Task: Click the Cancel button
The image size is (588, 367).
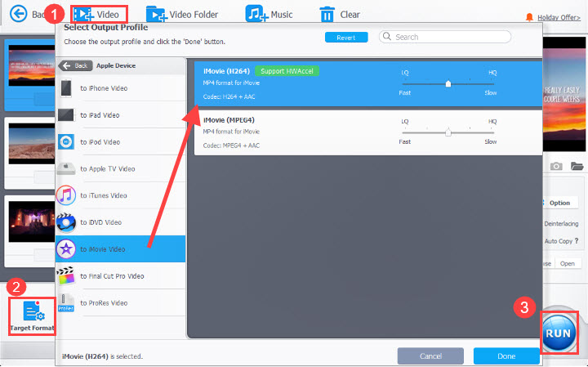Action: (x=430, y=356)
